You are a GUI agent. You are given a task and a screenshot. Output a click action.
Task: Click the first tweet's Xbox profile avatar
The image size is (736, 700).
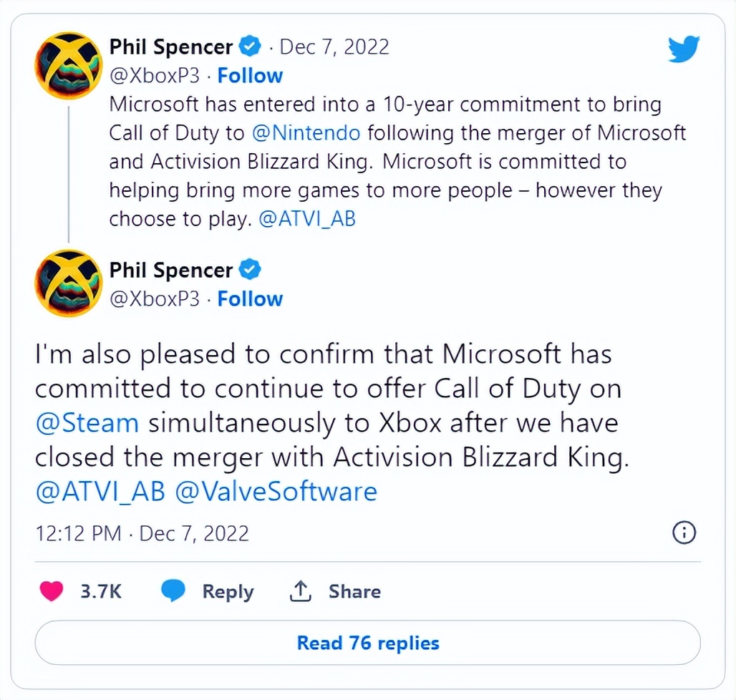pyautogui.click(x=69, y=65)
